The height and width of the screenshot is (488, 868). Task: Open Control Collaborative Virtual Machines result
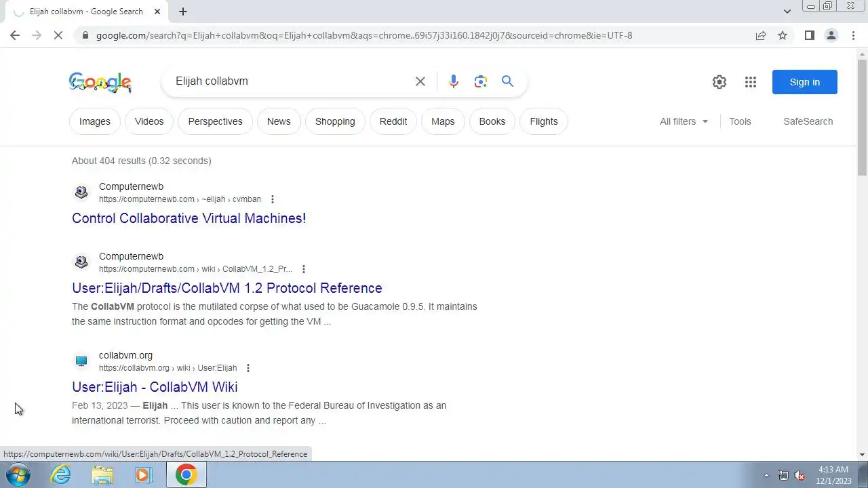tap(189, 218)
